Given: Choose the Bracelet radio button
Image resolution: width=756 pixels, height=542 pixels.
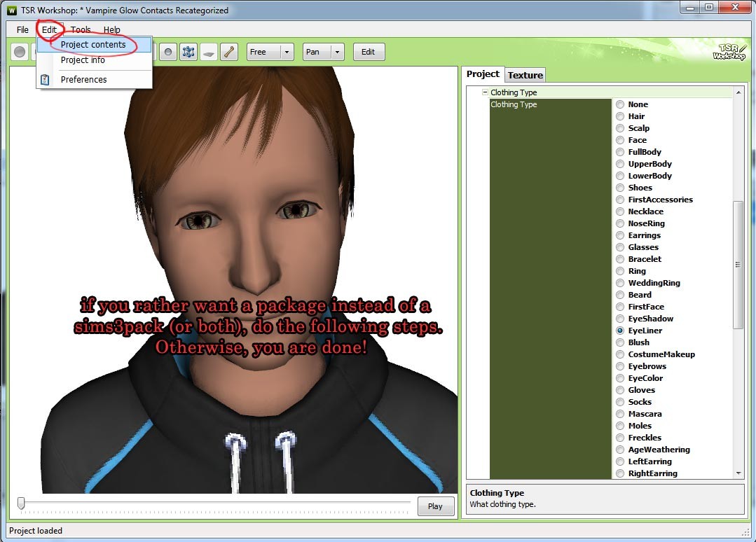Looking at the screenshot, I should pyautogui.click(x=620, y=258).
